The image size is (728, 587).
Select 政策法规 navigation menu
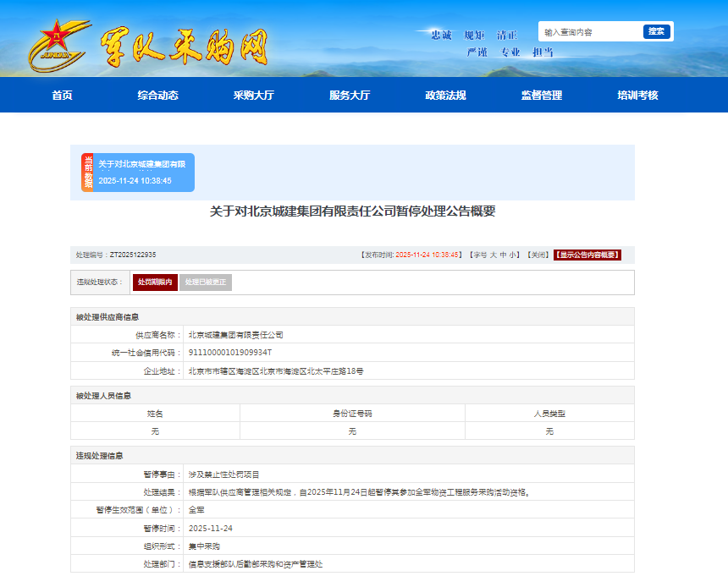pyautogui.click(x=445, y=96)
